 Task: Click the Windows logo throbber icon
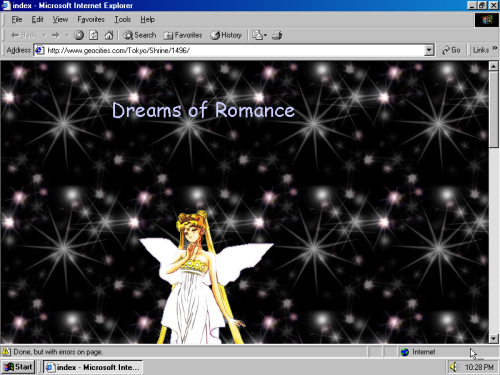pyautogui.click(x=486, y=20)
